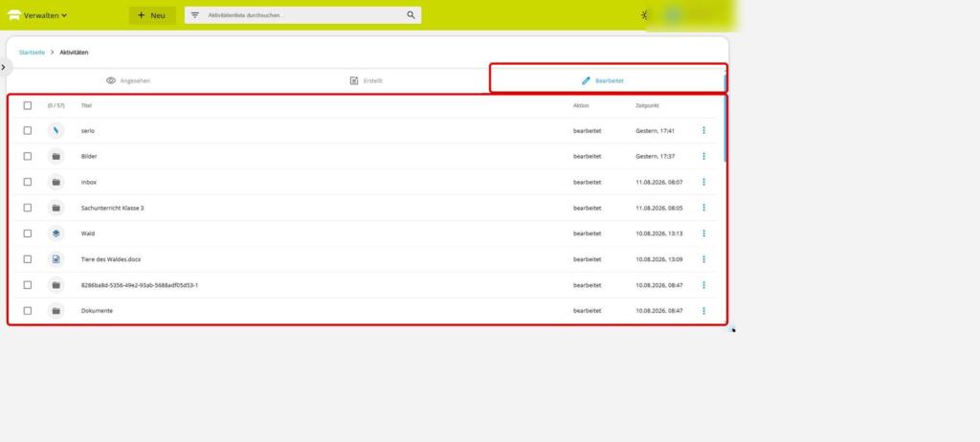Image resolution: width=980 pixels, height=442 pixels.
Task: Click the Titel column header
Action: pyautogui.click(x=86, y=105)
